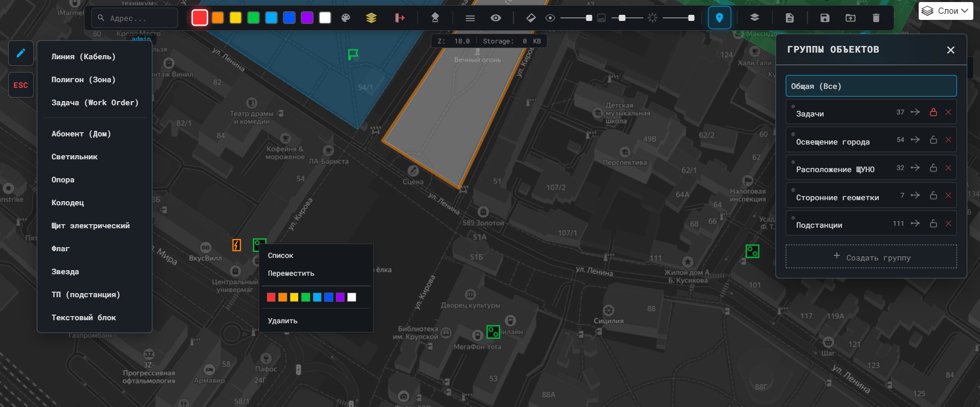Screen dimensions: 980x407
Task: Click the yellow stacked layers icon
Action: 371,18
